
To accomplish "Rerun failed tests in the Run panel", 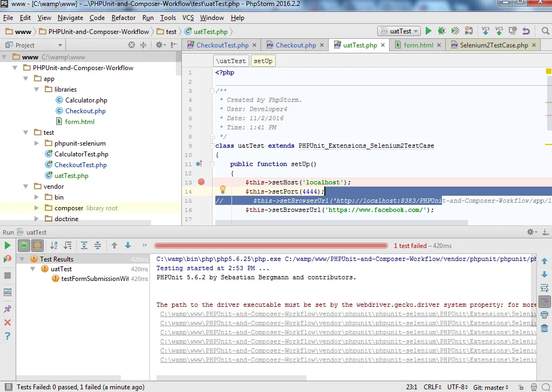I will (x=8, y=259).
